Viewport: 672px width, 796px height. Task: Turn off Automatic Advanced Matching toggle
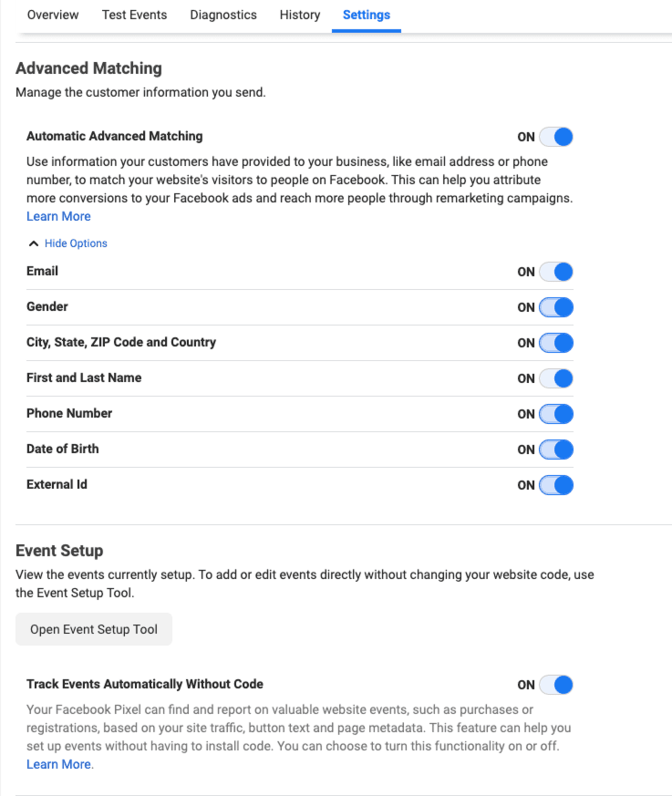556,137
